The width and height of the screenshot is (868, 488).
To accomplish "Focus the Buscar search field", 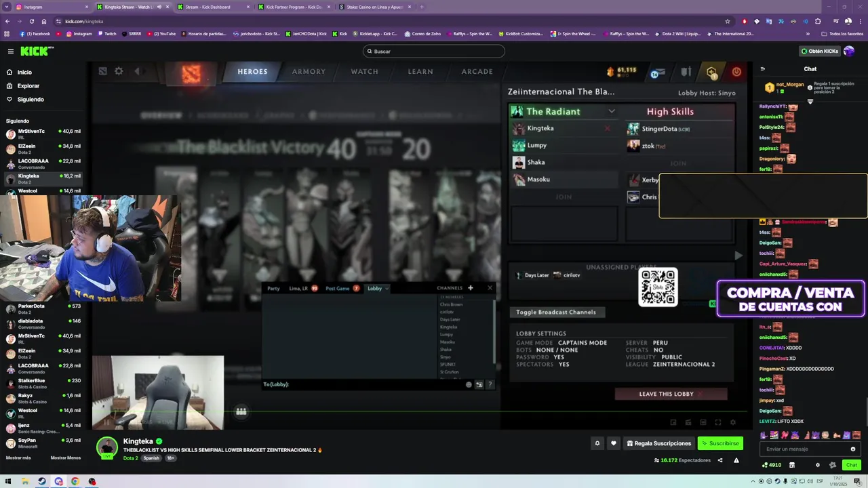I will click(x=433, y=51).
